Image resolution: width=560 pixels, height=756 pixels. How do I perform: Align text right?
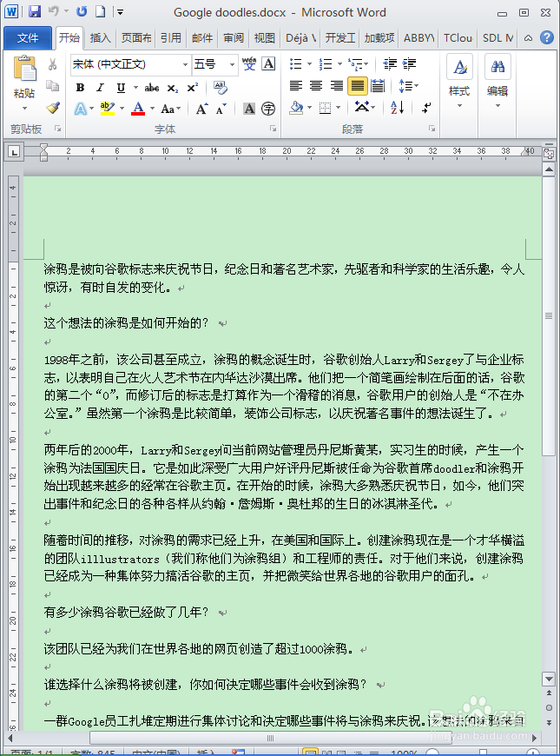pyautogui.click(x=337, y=86)
